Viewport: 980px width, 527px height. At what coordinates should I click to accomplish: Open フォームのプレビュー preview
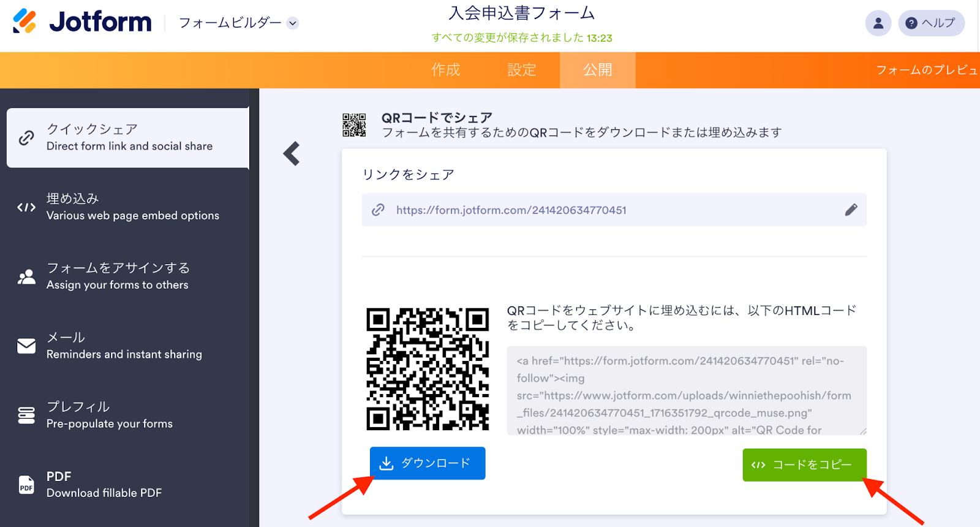pyautogui.click(x=927, y=70)
